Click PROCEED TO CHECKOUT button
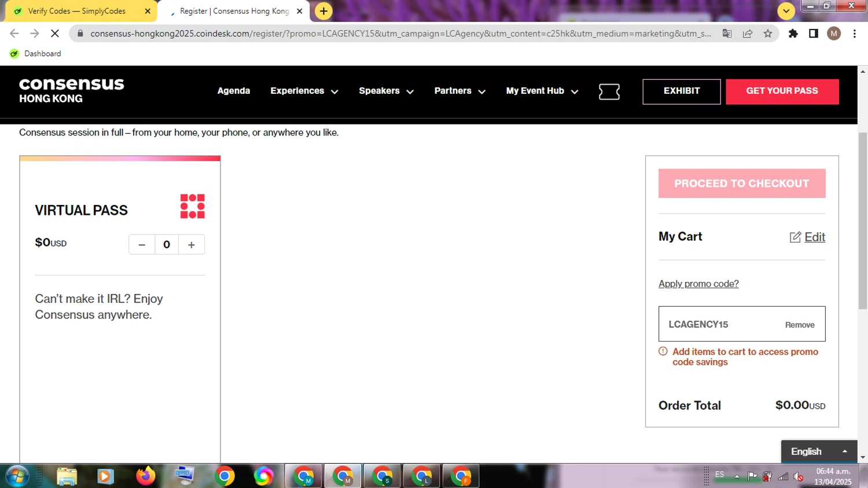868x488 pixels. click(742, 184)
